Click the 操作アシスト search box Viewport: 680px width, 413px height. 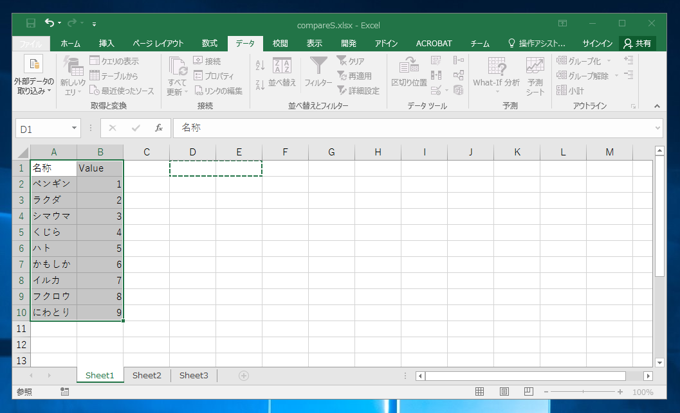tap(537, 43)
